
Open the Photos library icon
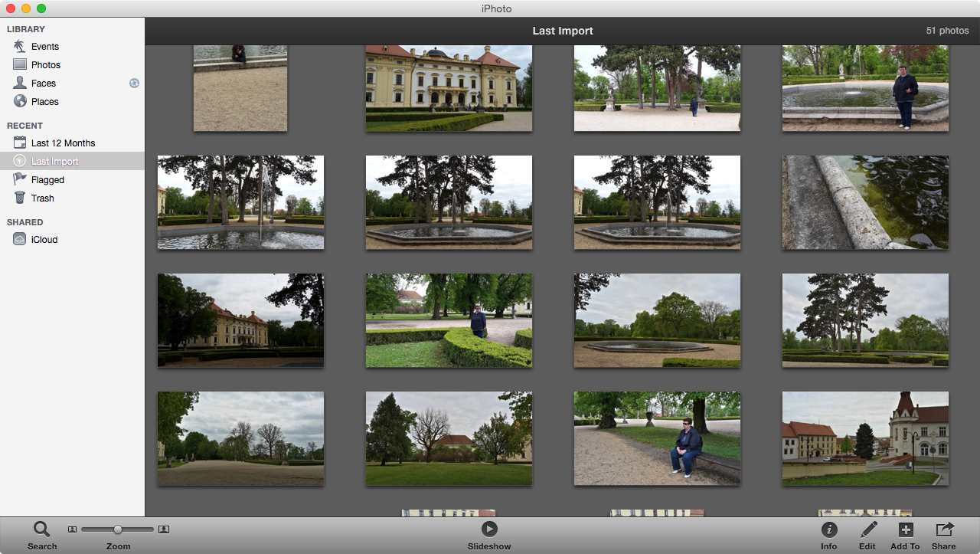(x=19, y=65)
